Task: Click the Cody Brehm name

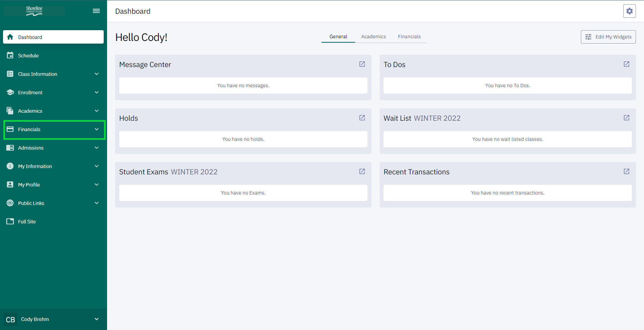Action: click(x=35, y=319)
